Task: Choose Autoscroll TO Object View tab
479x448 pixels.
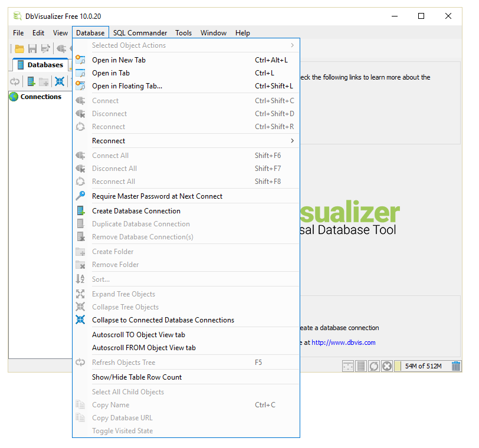Action: coord(186,334)
